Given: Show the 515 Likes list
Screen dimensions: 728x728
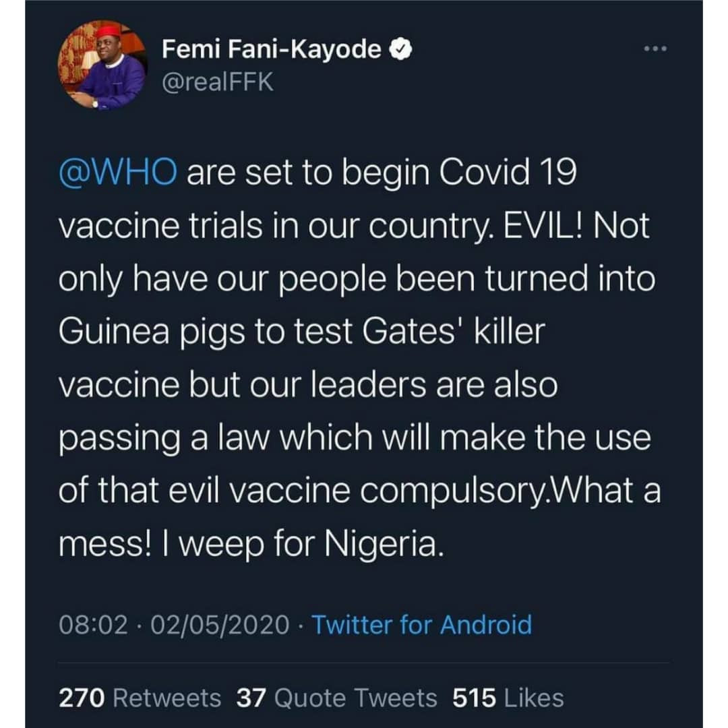Looking at the screenshot, I should [x=508, y=698].
